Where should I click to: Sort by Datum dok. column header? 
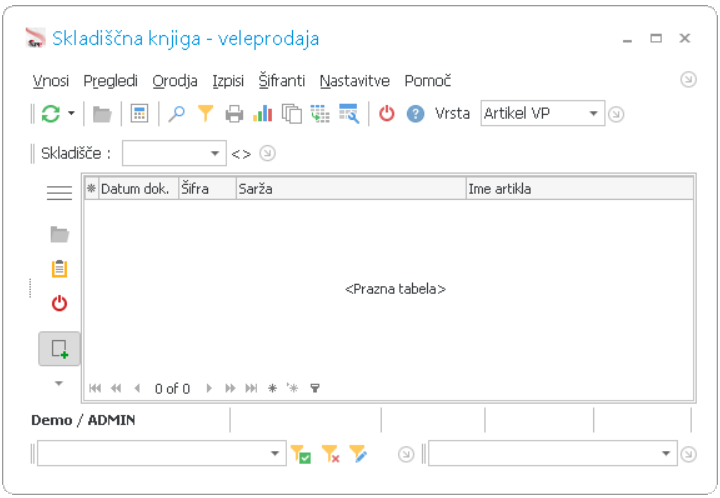click(x=138, y=189)
